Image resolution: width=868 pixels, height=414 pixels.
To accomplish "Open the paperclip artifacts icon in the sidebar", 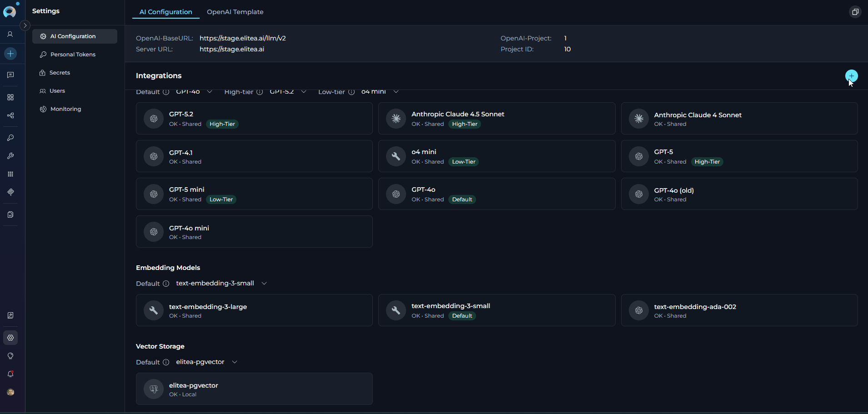I will 10,192.
